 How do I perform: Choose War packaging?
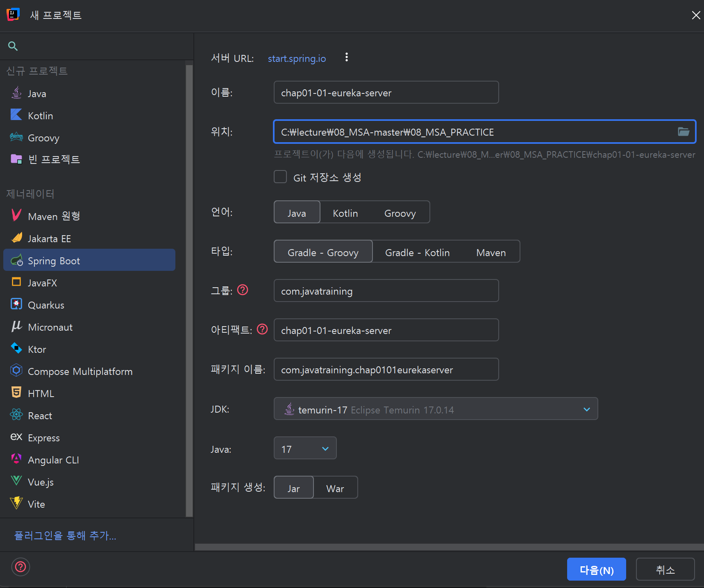[335, 488]
